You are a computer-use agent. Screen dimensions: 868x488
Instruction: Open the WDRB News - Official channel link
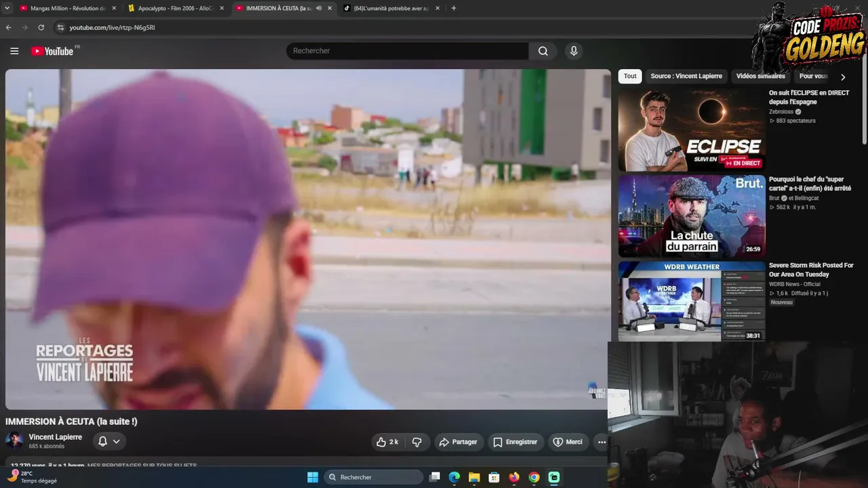pyautogui.click(x=795, y=284)
